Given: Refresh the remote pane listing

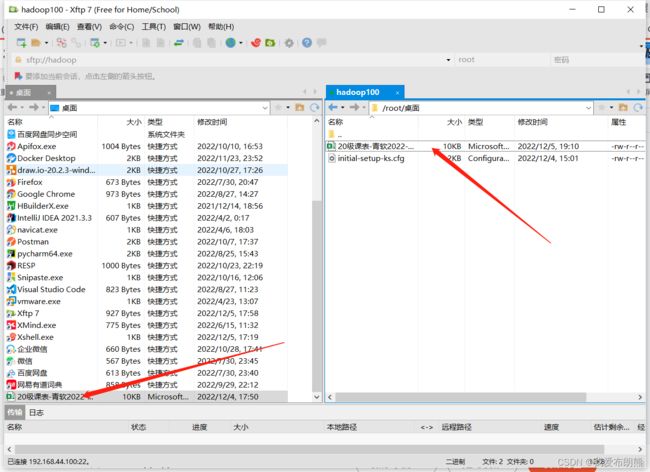Looking at the screenshot, I should pos(638,108).
